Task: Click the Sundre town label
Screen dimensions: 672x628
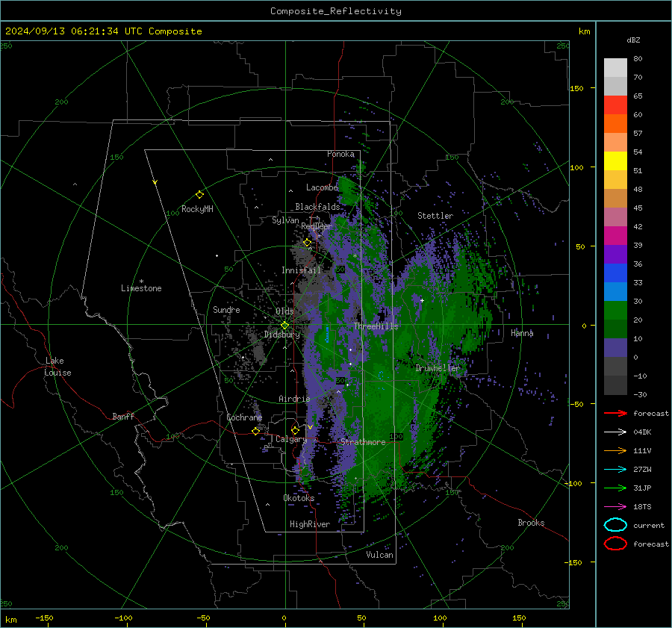Action: [226, 309]
